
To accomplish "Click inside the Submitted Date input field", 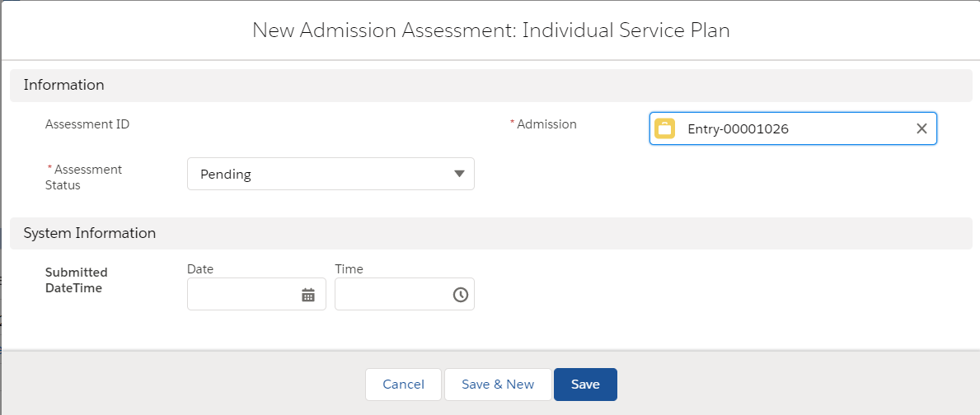I will [x=243, y=295].
